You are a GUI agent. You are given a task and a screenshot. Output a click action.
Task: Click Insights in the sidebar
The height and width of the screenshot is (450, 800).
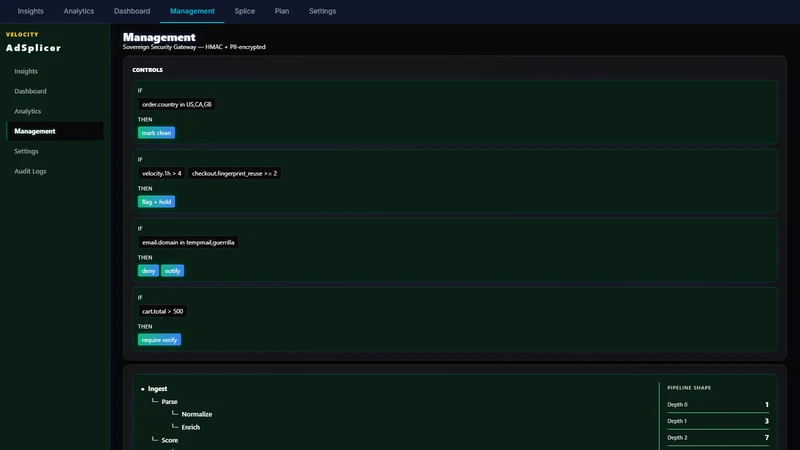(x=55, y=71)
